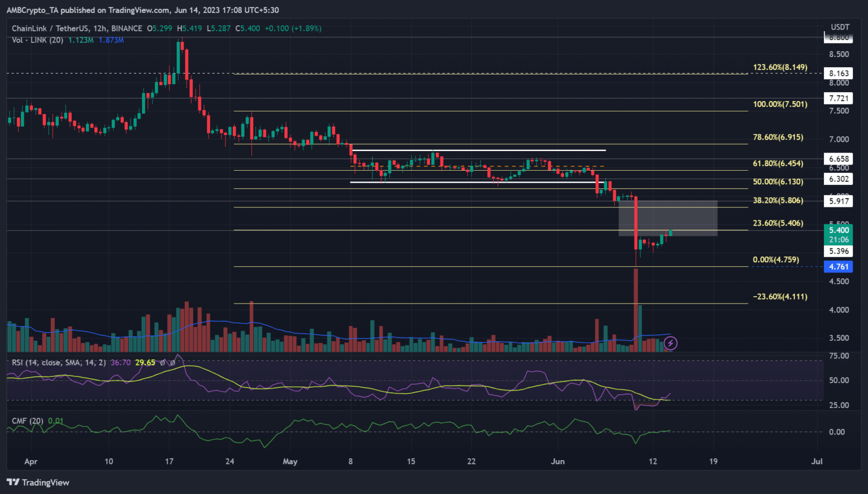Click the 61.80%(6.454) Fibonacci level label
The height and width of the screenshot is (494, 868).
778,163
